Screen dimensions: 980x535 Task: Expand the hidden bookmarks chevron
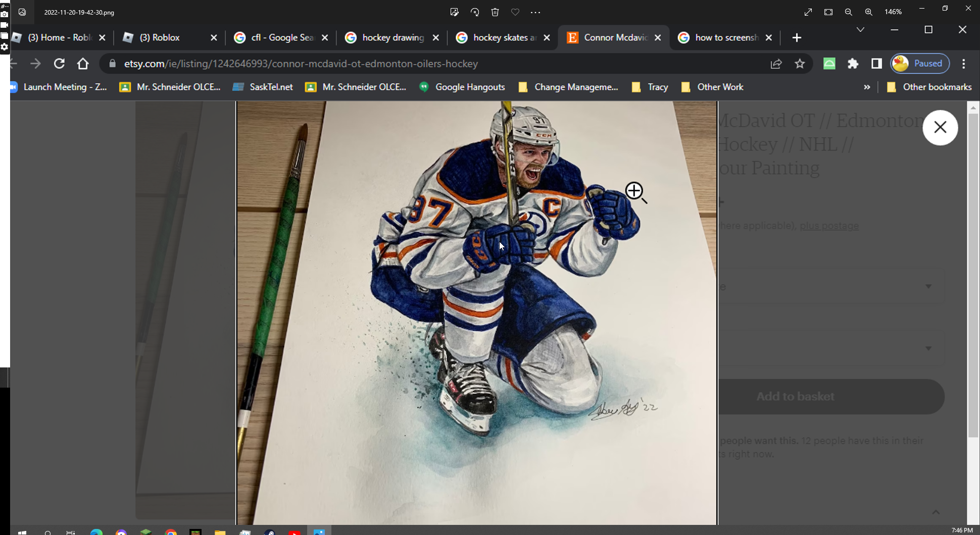(x=867, y=87)
